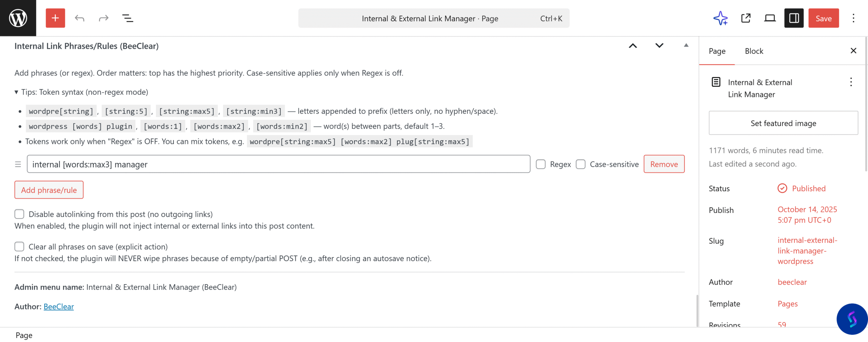Follow the BeeClear author link
868x342 pixels.
[59, 306]
